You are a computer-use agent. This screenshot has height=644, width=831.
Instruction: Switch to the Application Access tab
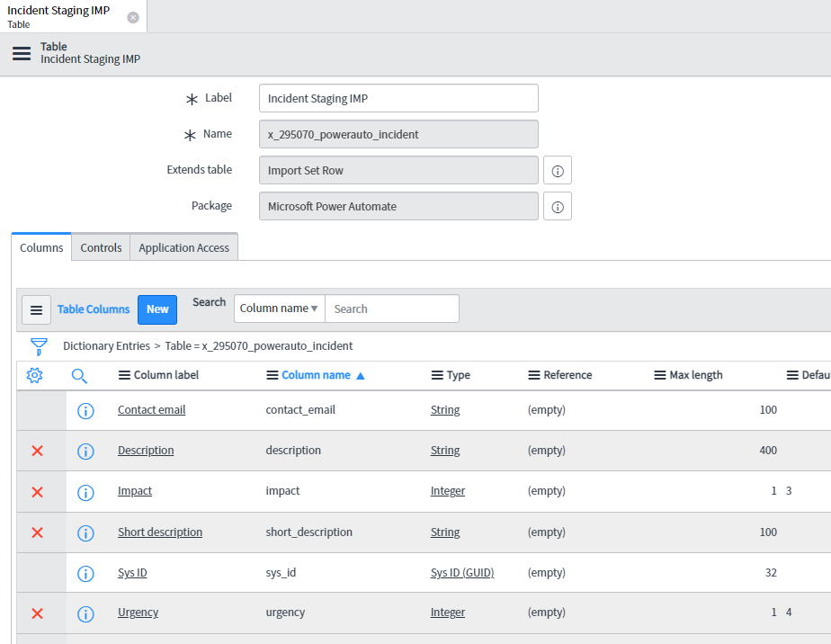[183, 247]
